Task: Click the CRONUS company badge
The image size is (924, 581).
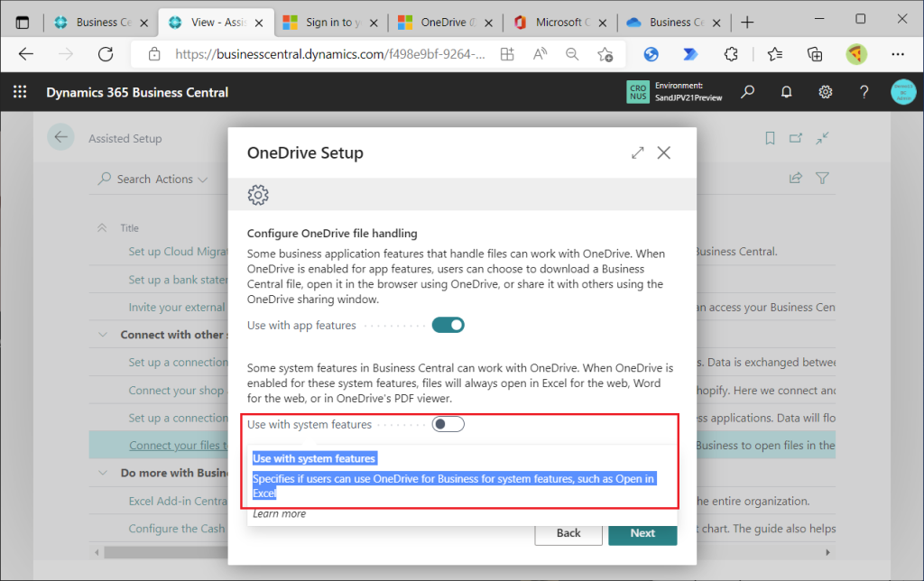Action: pos(638,92)
